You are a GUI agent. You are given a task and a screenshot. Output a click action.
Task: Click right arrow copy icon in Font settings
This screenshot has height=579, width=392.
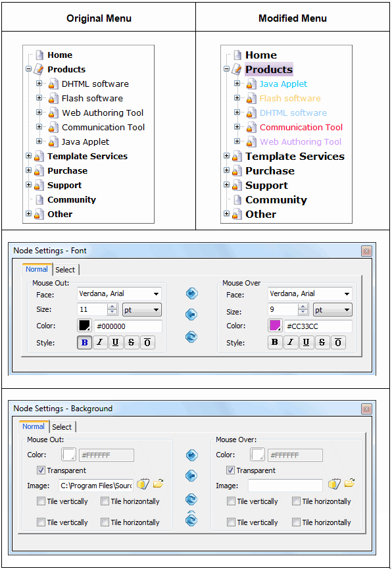(191, 293)
